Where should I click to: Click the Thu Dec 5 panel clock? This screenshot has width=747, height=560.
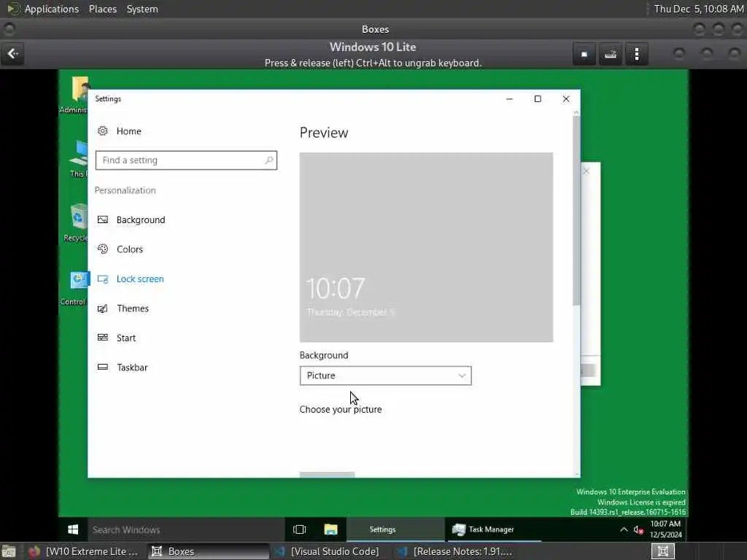(x=698, y=9)
